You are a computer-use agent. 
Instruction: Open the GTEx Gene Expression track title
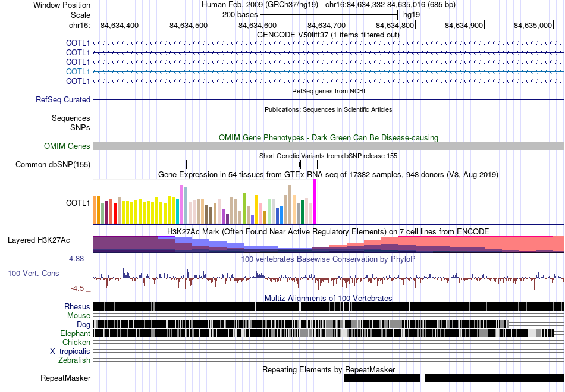pyautogui.click(x=328, y=175)
